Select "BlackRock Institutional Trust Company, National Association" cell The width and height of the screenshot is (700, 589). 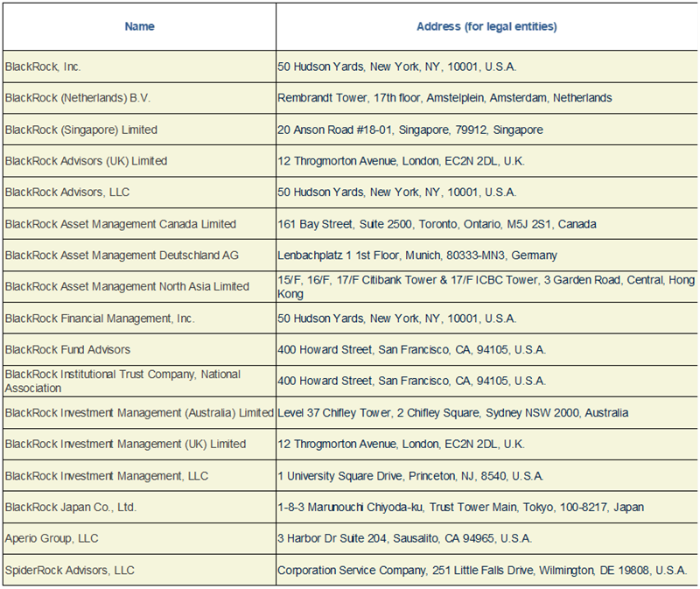point(139,381)
